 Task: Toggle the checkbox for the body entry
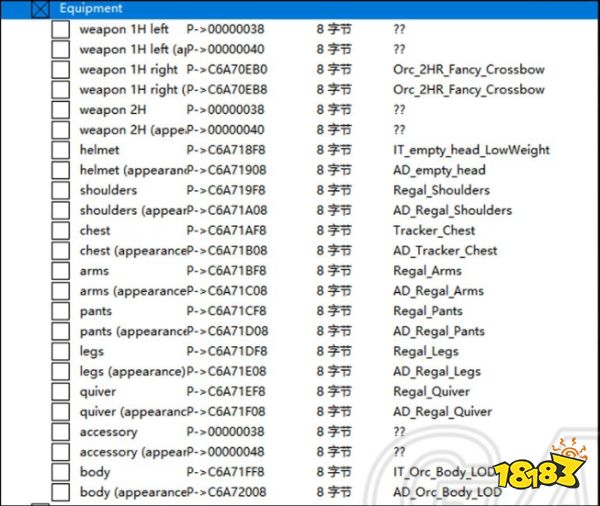[61, 472]
